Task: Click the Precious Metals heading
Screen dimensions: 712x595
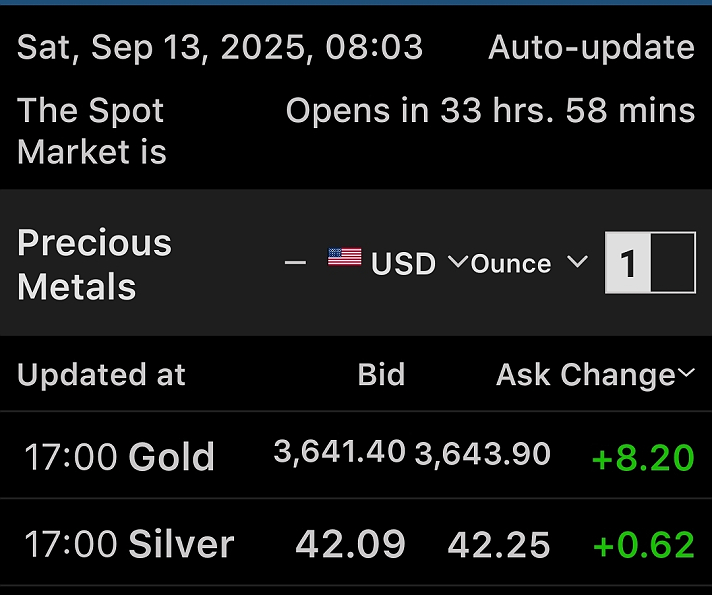Action: click(x=95, y=264)
